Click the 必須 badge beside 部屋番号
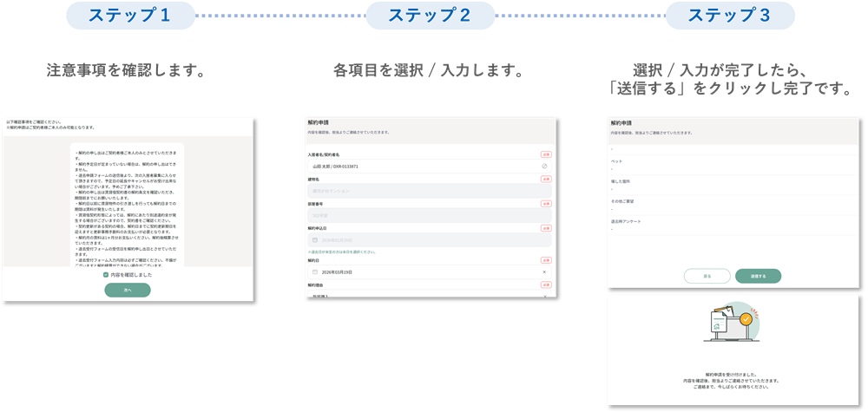This screenshot has width=868, height=412. [546, 204]
